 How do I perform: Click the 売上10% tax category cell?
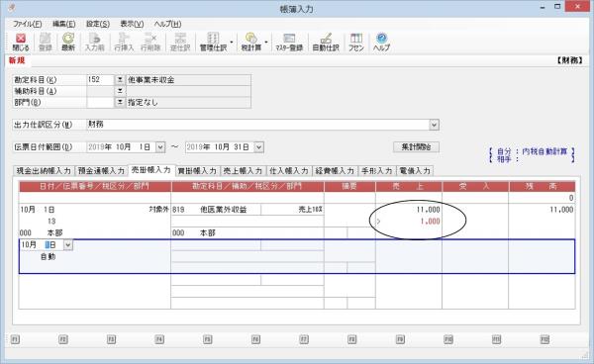pyautogui.click(x=310, y=210)
